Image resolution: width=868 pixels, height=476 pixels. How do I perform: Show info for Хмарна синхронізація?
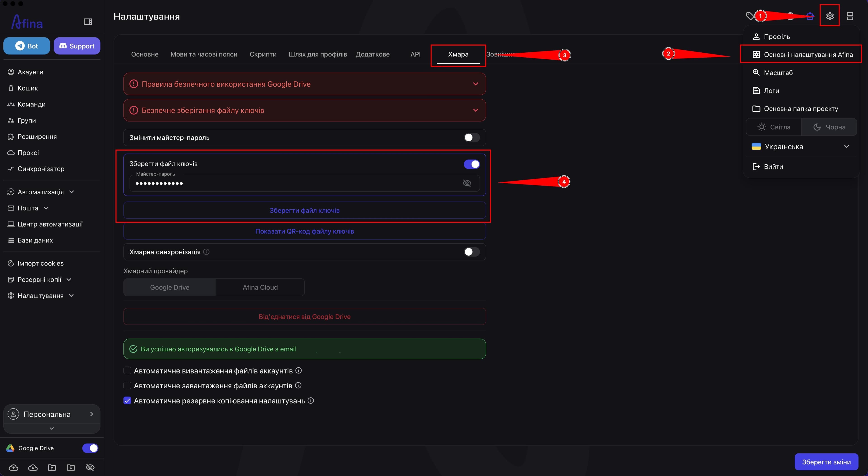(x=207, y=252)
